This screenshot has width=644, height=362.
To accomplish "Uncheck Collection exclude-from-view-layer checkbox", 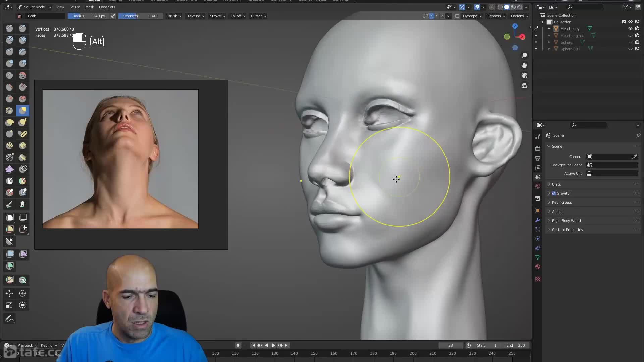I will [624, 22].
